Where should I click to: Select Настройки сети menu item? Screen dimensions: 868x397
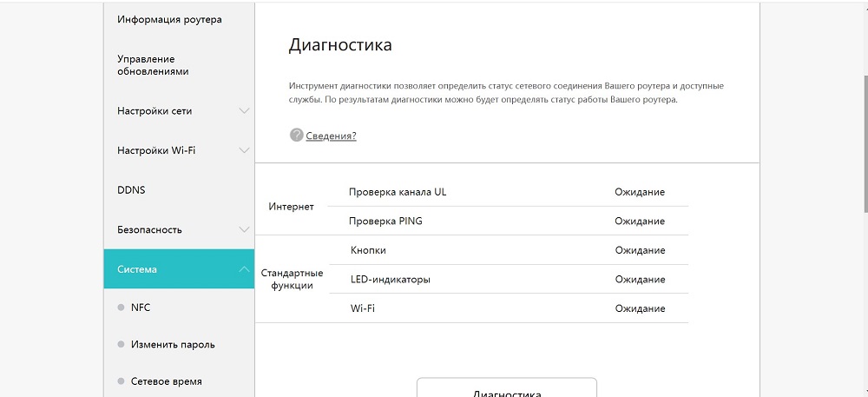(155, 110)
